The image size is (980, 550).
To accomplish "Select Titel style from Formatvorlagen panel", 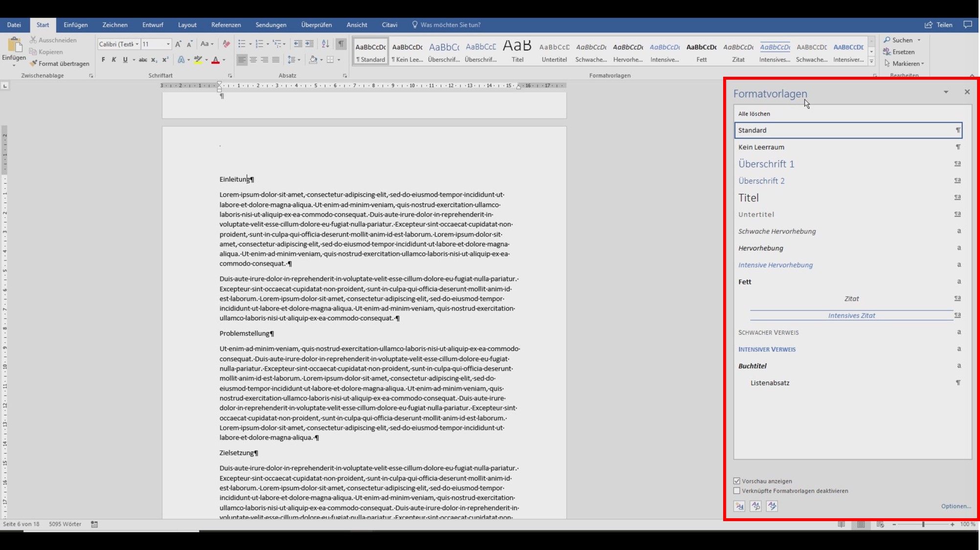I will [x=749, y=198].
